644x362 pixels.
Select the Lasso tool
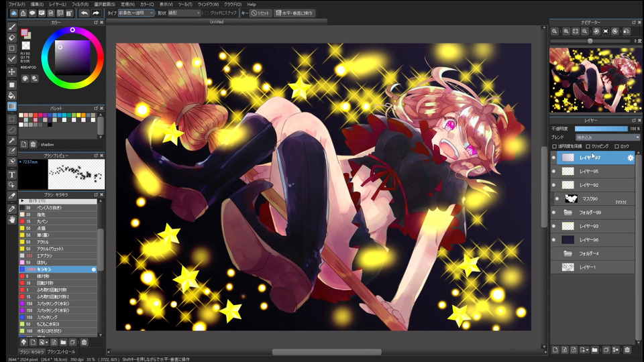(x=12, y=129)
